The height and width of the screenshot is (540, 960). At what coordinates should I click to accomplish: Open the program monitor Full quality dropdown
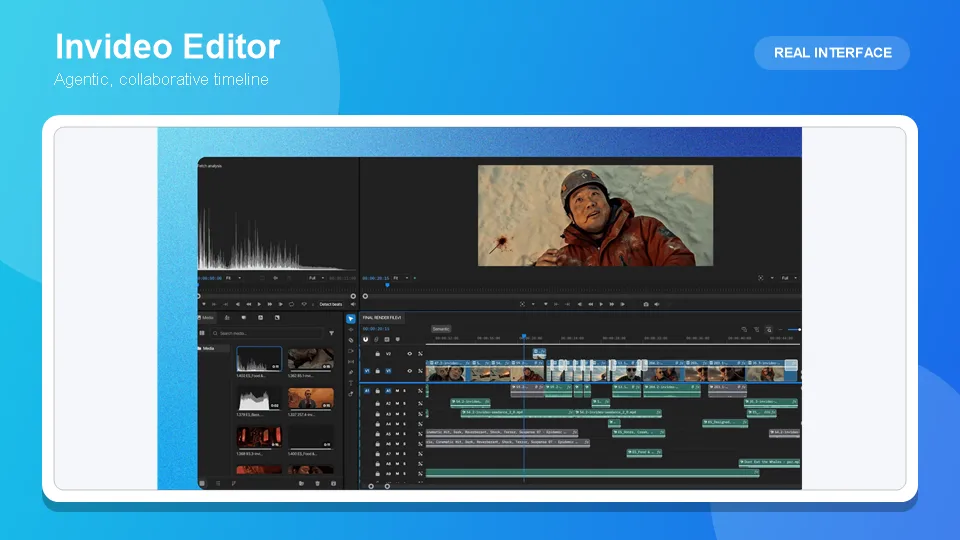coord(788,278)
